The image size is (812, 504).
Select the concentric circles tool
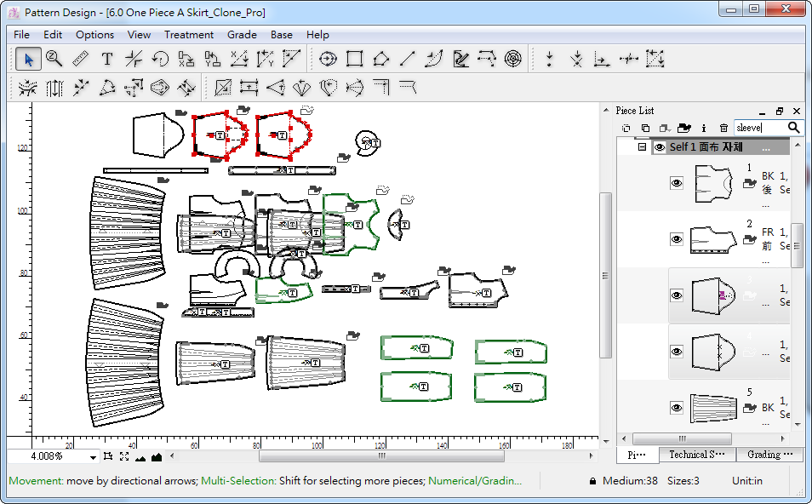(x=512, y=59)
